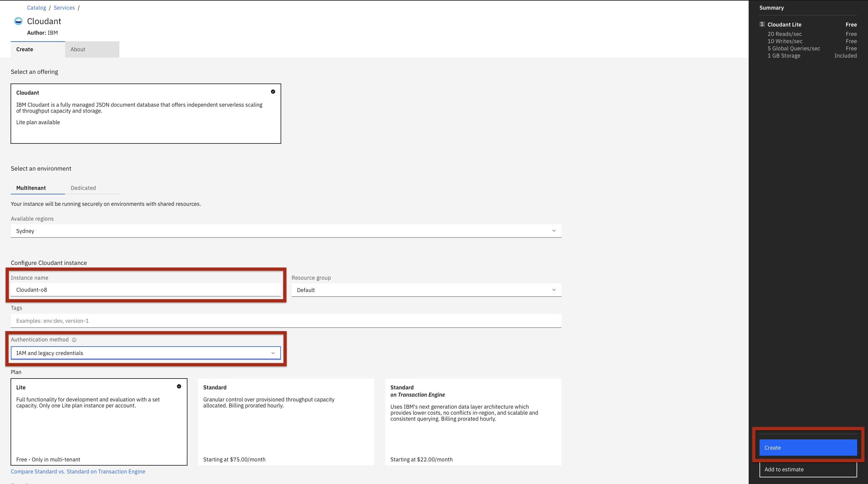Screen dimensions: 868x484
Task: Click the 'Lite plan available' text
Action: coord(38,122)
